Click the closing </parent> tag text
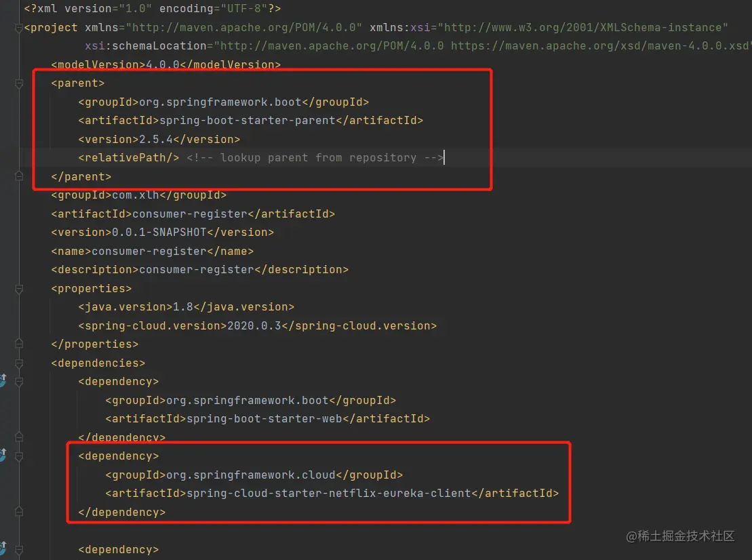 tap(81, 177)
